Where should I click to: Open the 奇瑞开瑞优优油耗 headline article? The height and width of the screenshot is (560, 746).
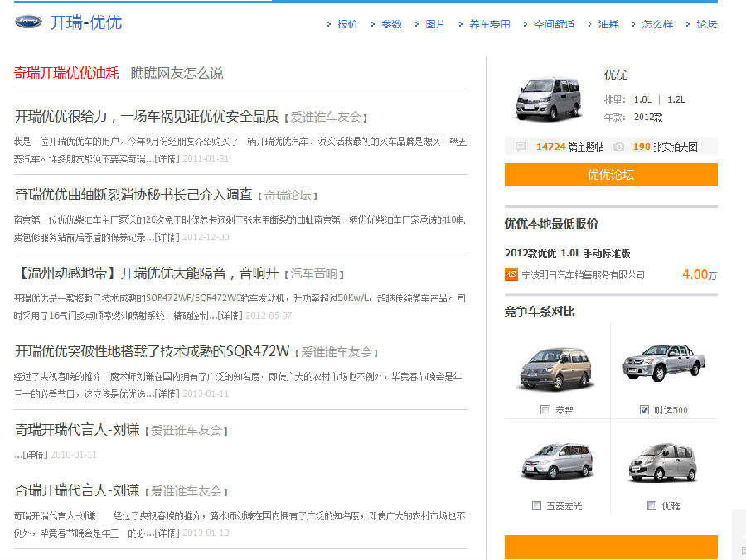click(66, 72)
